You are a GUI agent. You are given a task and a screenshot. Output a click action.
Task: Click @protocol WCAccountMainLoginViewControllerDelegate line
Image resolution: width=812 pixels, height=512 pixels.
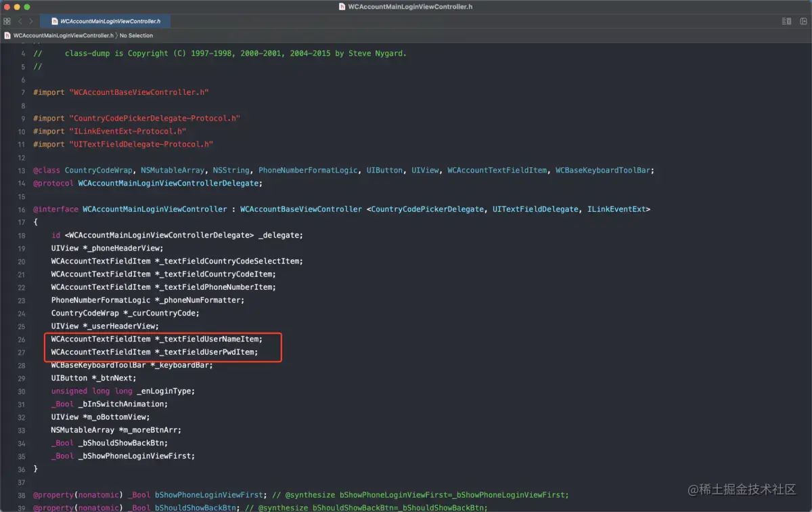click(148, 184)
